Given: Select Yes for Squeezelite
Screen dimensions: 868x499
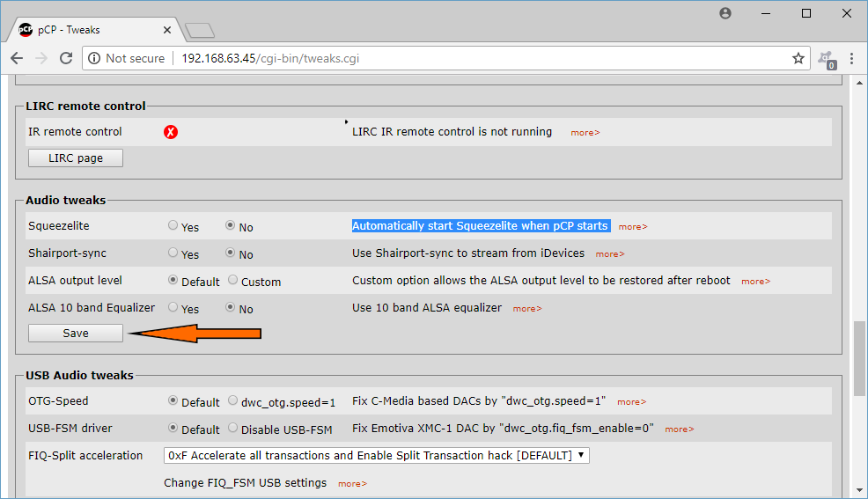Looking at the screenshot, I should 173,225.
